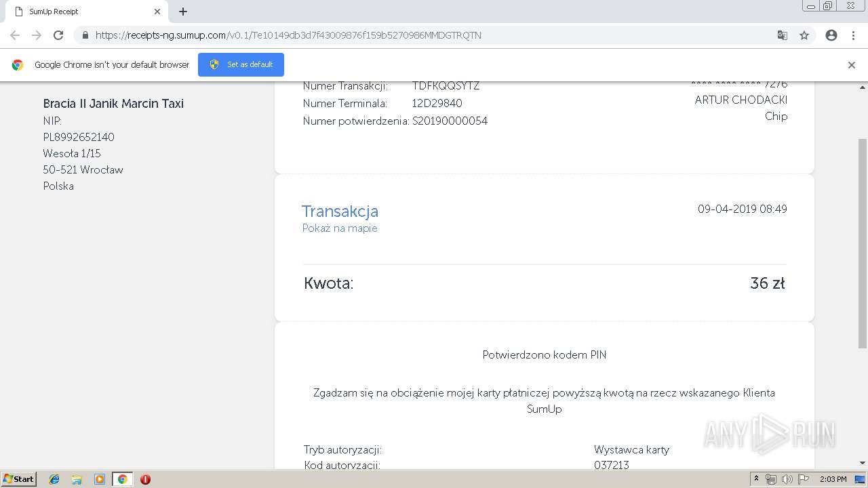Viewport: 868px width, 488px height.
Task: Show hidden system tray icons
Action: [757, 479]
